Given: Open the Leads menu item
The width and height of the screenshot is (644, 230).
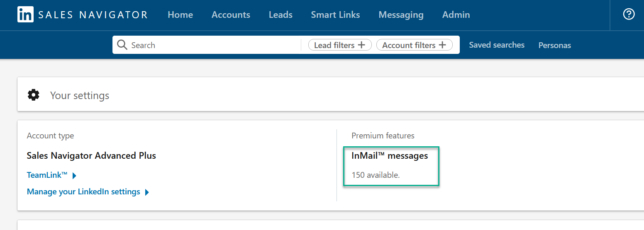Looking at the screenshot, I should (x=281, y=15).
